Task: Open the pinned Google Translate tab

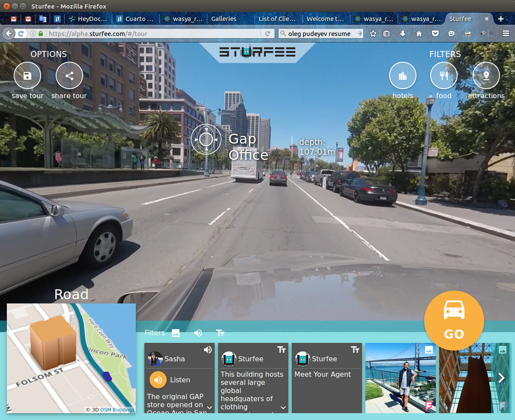Action: click(x=43, y=19)
